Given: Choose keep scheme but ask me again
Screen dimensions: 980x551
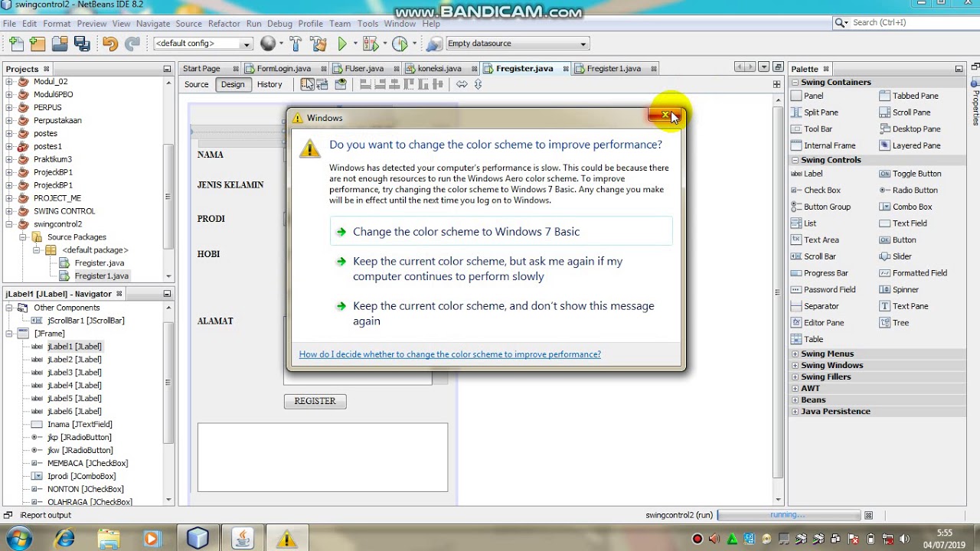Looking at the screenshot, I should [x=501, y=269].
